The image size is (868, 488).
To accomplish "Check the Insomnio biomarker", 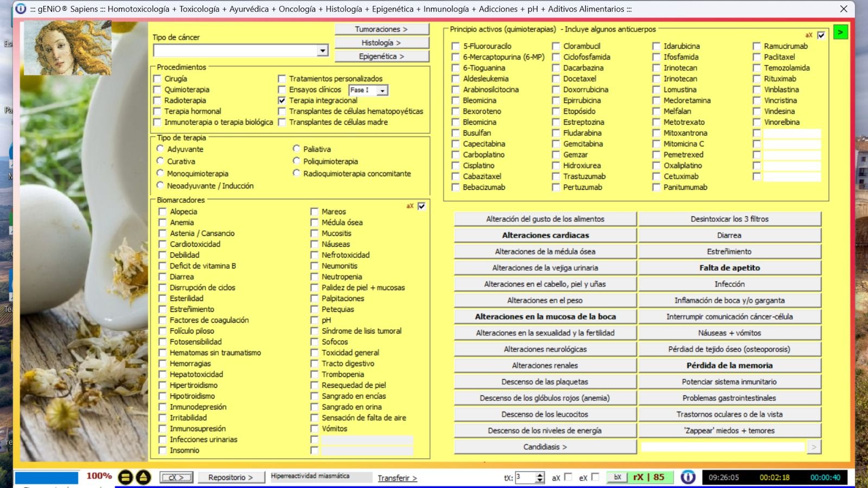I will coord(162,450).
